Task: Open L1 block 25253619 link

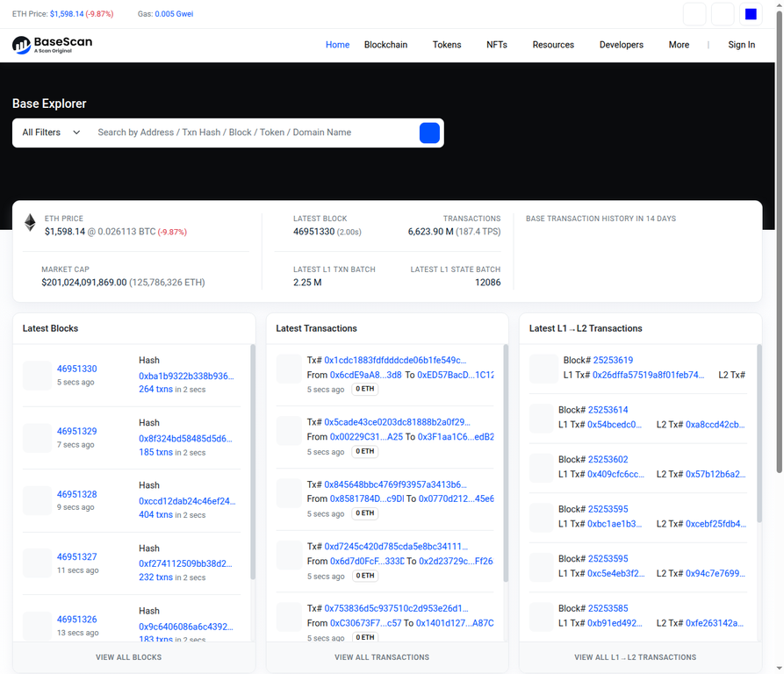Action: click(613, 360)
